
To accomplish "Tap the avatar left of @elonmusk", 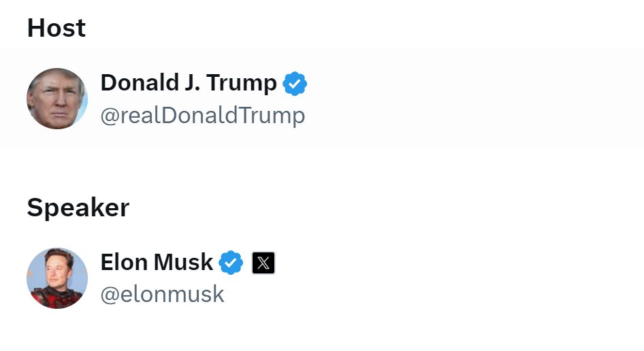I will pos(57,278).
